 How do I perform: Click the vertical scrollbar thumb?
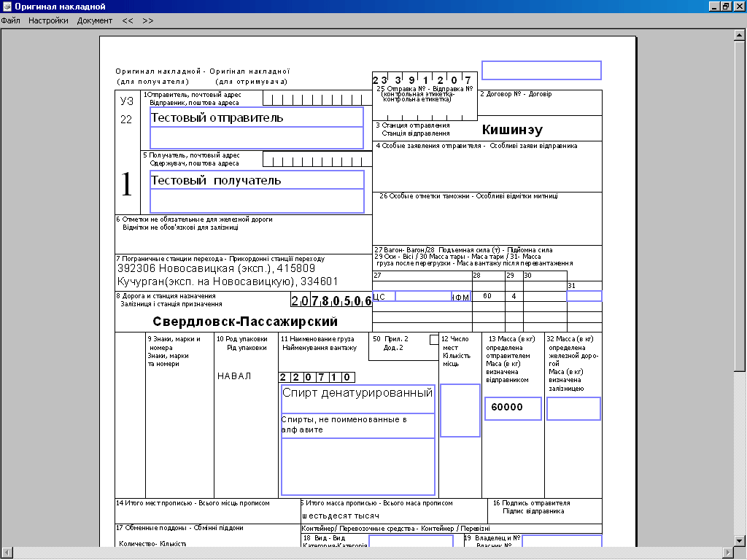click(x=740, y=206)
